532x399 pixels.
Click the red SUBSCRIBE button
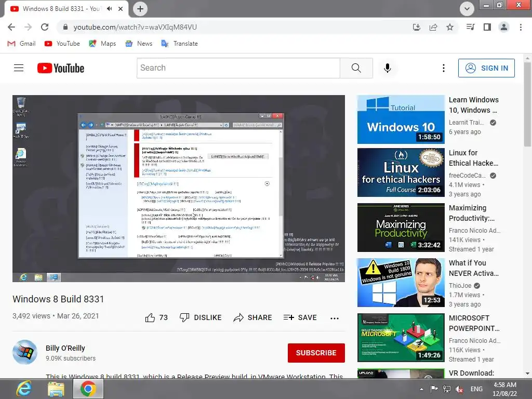pos(316,353)
